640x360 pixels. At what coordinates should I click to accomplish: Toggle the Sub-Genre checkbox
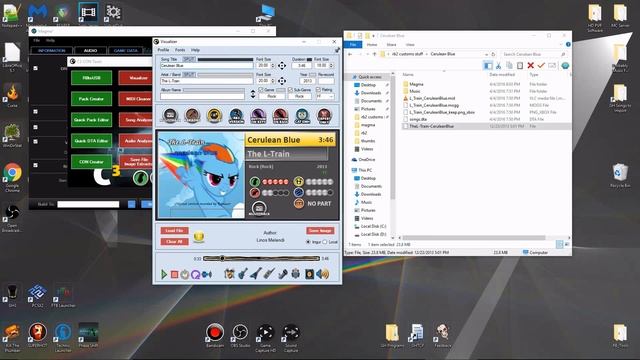290,89
